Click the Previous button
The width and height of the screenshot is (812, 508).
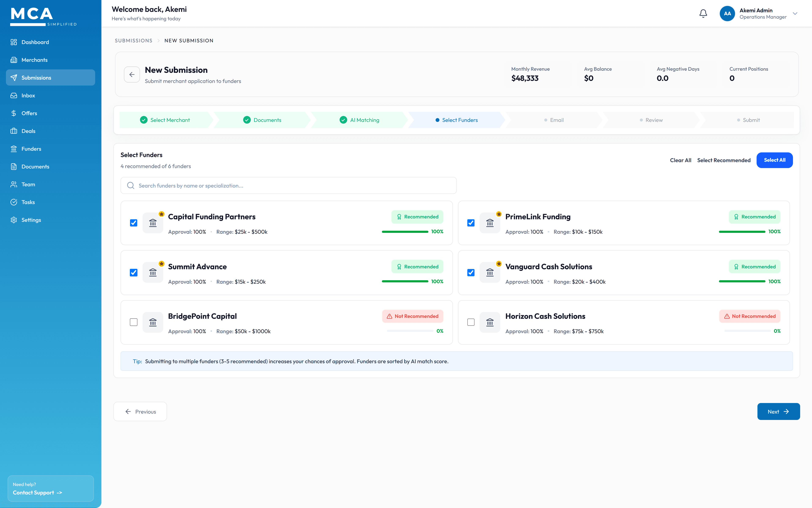point(140,411)
